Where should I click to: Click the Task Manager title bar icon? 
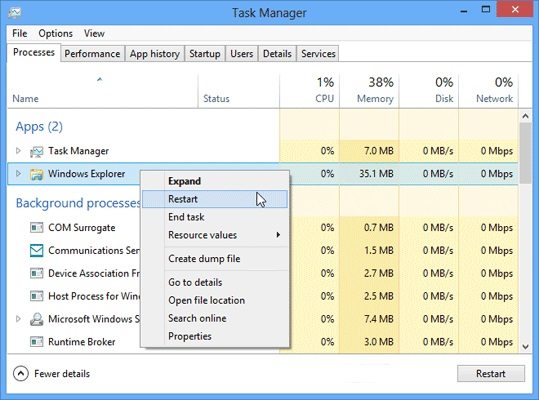(14, 13)
